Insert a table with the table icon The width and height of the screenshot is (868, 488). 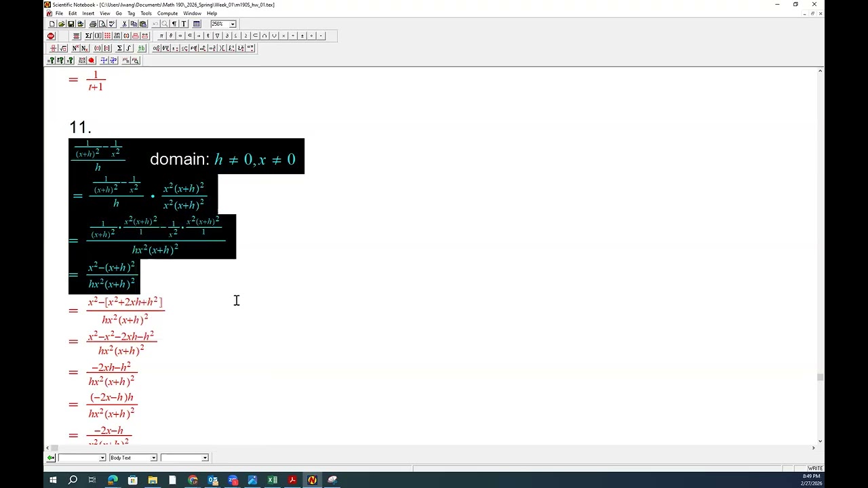pyautogui.click(x=197, y=24)
